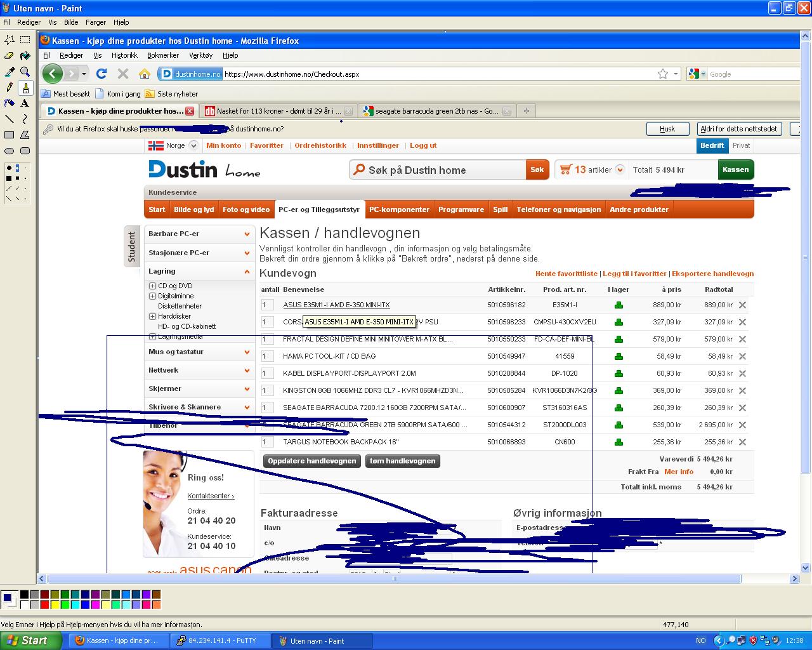This screenshot has height=650, width=812.
Task: Click Paint's horizontal scrollbar track
Action: pos(419,579)
